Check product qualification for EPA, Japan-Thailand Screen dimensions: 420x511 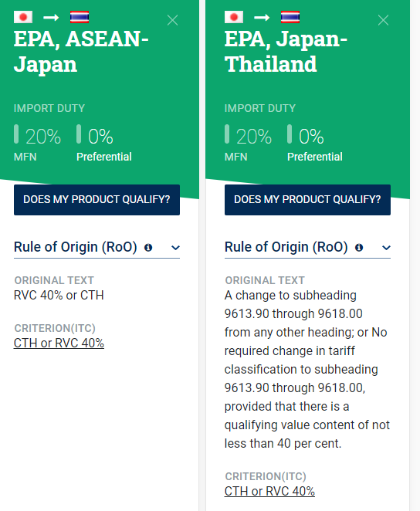307,200
